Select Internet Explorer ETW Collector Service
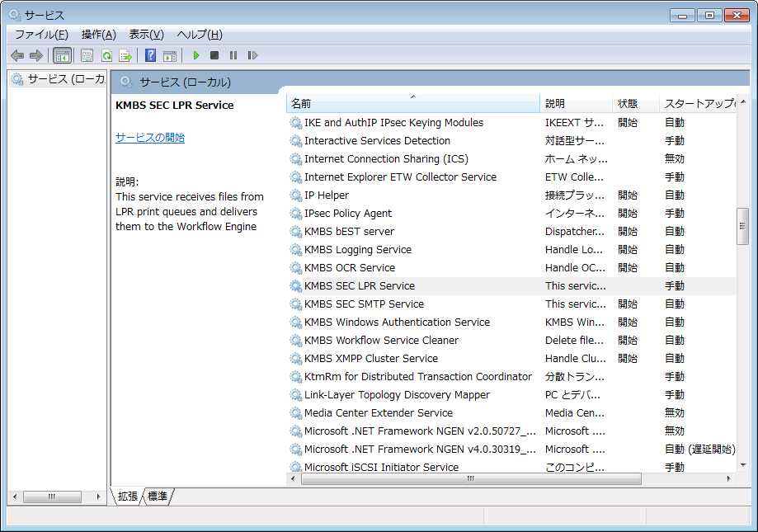The image size is (758, 532). 511,177
